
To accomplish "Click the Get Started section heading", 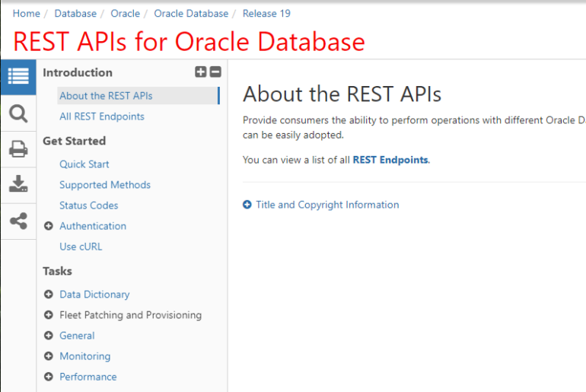I will pyautogui.click(x=74, y=141).
